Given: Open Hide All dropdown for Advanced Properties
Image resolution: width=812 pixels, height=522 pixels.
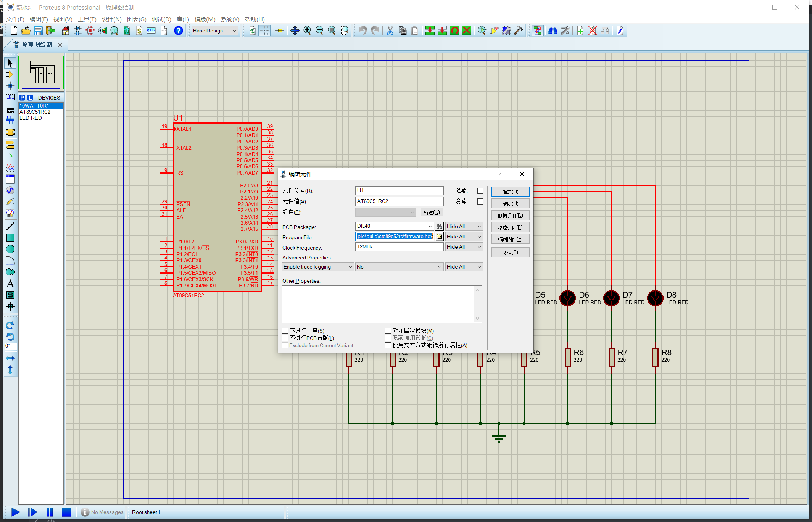Looking at the screenshot, I should coord(464,267).
